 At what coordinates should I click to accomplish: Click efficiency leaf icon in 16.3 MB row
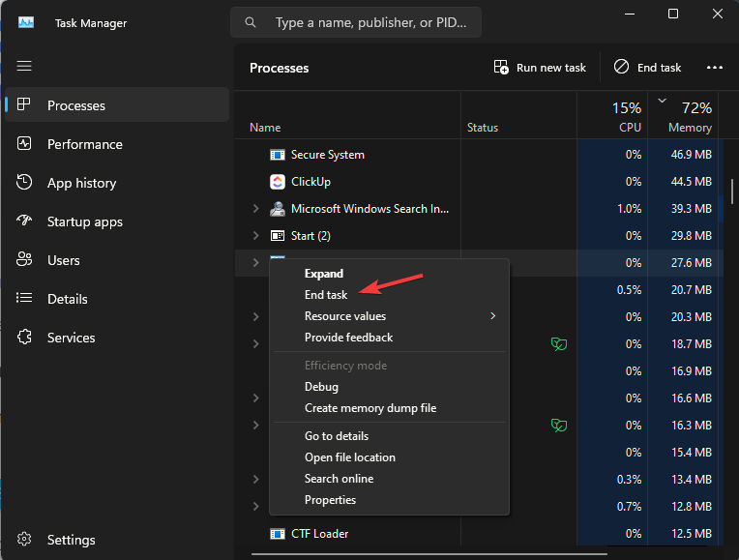(x=558, y=426)
